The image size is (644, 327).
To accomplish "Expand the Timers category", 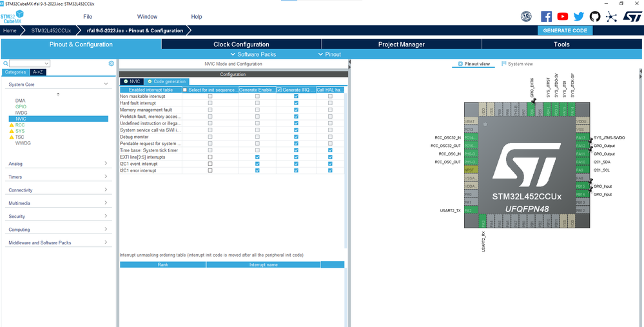I will 106,177.
